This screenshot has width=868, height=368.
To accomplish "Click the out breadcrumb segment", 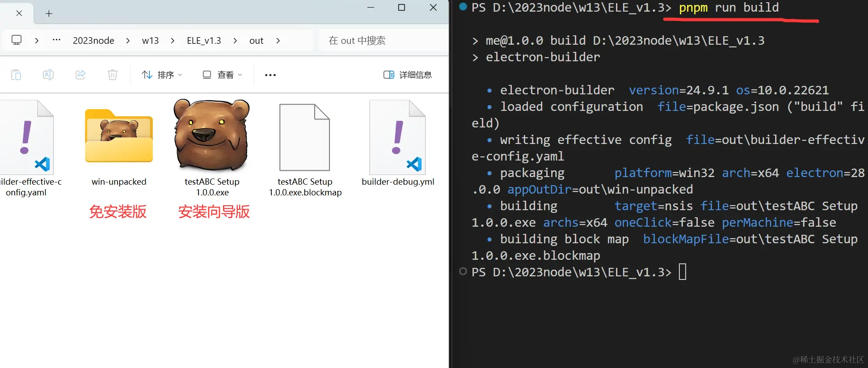I will tap(256, 41).
